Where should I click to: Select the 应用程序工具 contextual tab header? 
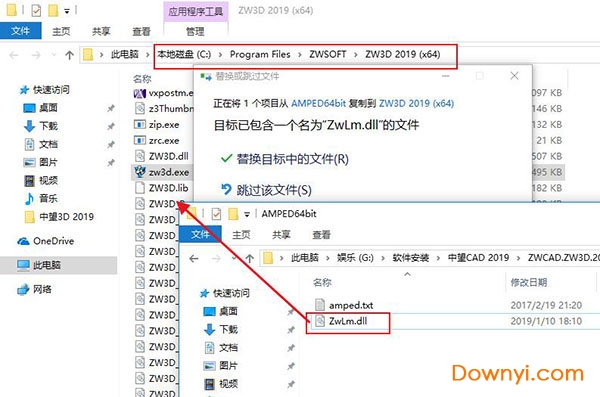196,11
